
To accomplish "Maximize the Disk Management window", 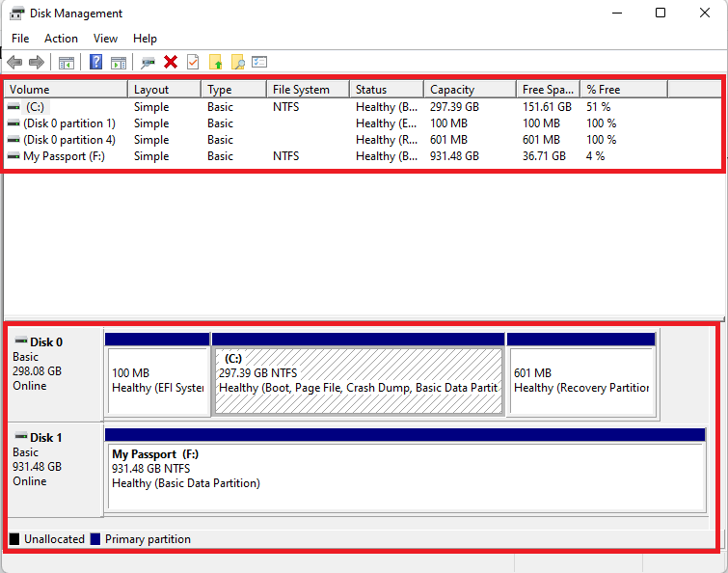I will click(x=661, y=13).
